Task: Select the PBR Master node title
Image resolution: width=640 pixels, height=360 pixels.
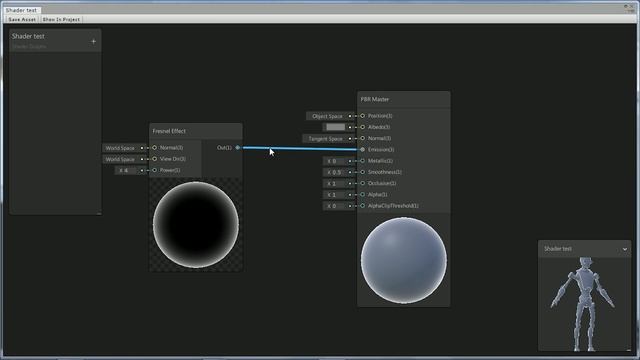Action: point(375,99)
